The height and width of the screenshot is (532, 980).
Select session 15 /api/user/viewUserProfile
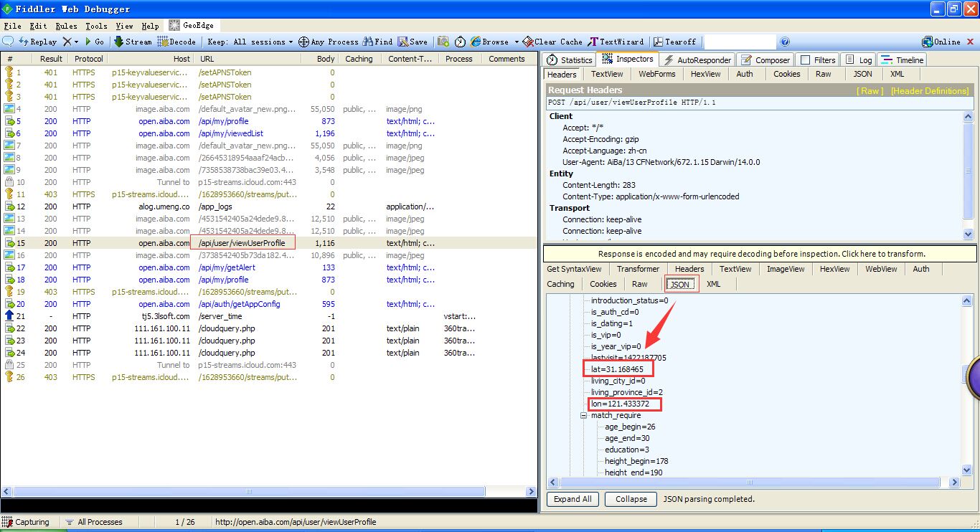[x=268, y=243]
